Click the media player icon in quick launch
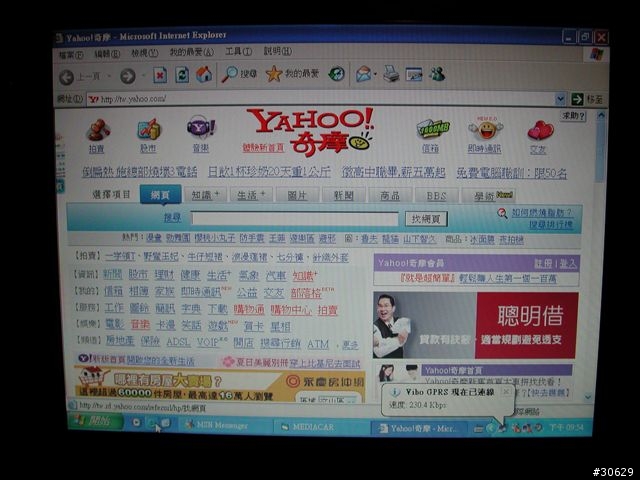The width and height of the screenshot is (640, 480). [x=136, y=423]
